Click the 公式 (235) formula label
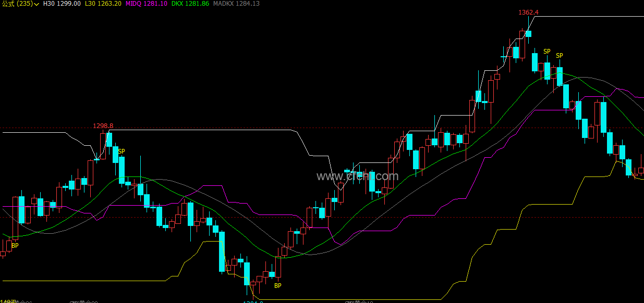Viewport: 644px width, 303px height. coord(17,4)
